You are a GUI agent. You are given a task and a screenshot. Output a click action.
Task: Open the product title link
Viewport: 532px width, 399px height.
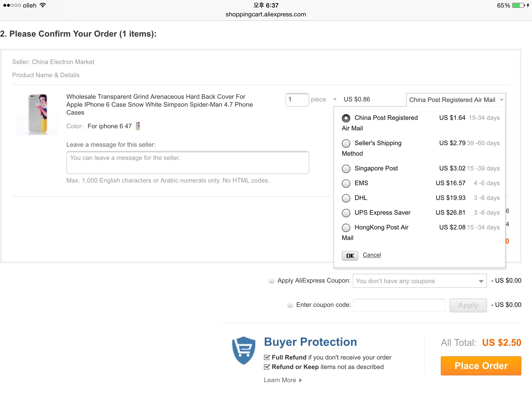159,104
